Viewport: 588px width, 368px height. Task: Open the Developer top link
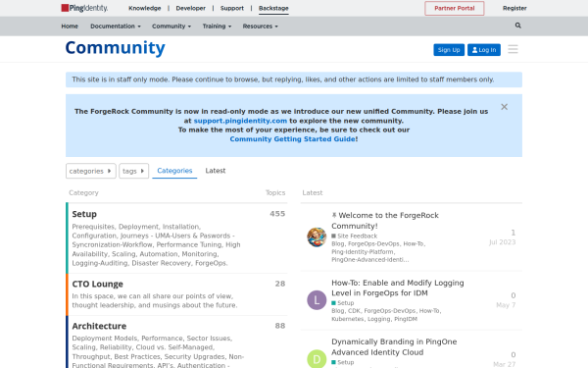point(190,8)
